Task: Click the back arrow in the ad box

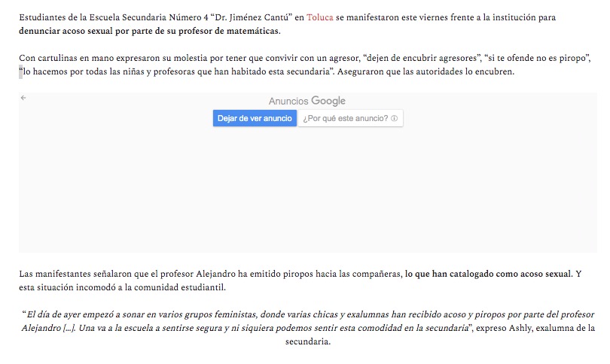Action: click(x=23, y=98)
